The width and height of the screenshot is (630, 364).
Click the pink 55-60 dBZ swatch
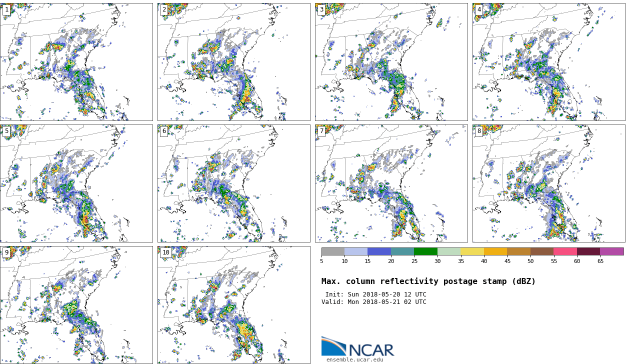(565, 251)
